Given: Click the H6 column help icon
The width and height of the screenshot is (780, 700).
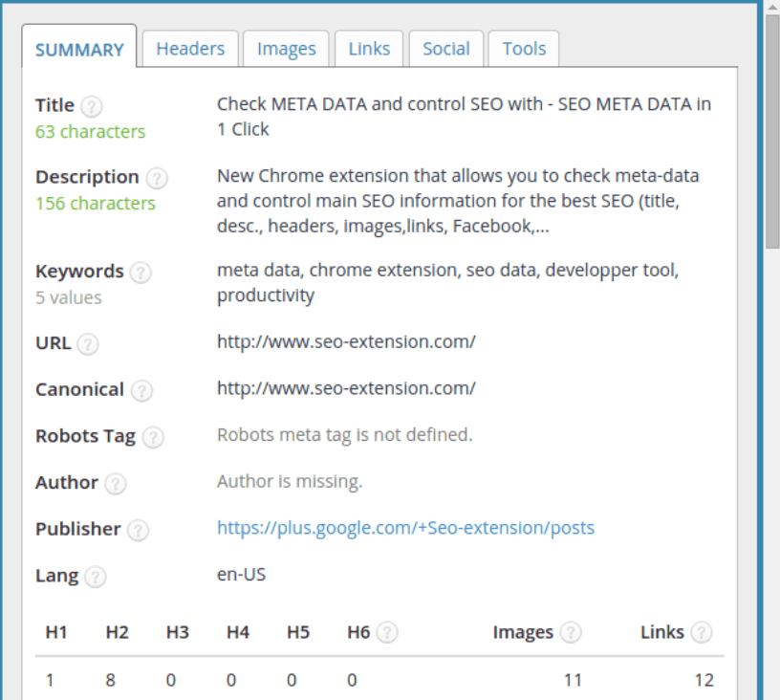Looking at the screenshot, I should tap(387, 633).
